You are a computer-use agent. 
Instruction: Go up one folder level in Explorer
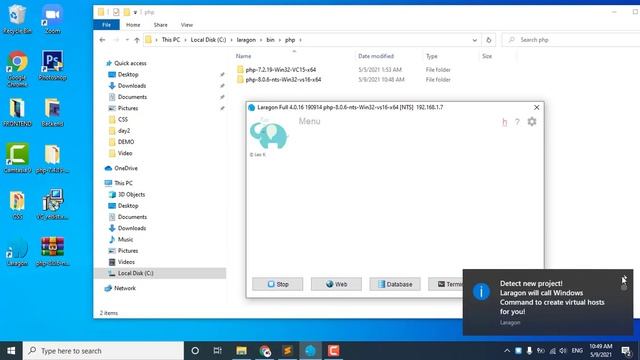click(x=137, y=40)
